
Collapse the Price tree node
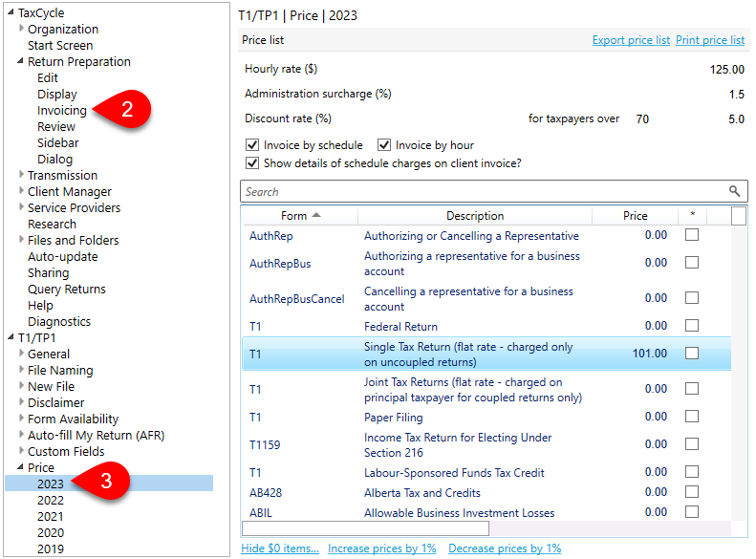[21, 468]
